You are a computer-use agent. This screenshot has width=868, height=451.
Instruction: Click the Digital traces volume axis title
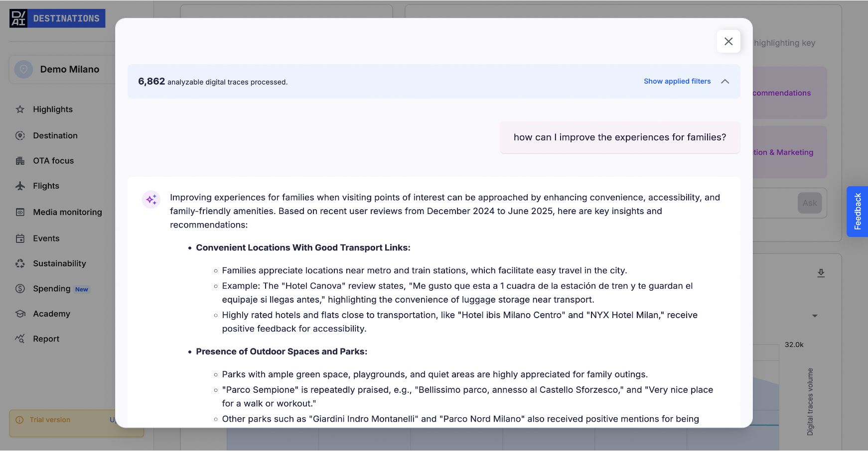pyautogui.click(x=810, y=402)
